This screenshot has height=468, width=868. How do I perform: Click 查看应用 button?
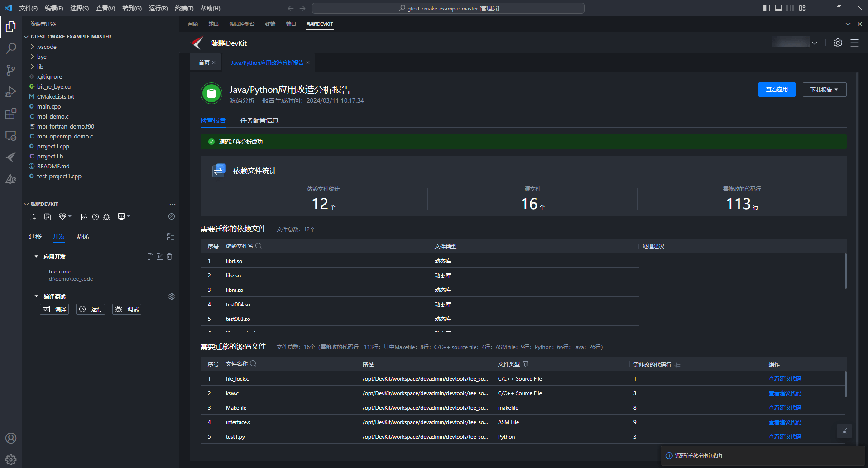(777, 90)
